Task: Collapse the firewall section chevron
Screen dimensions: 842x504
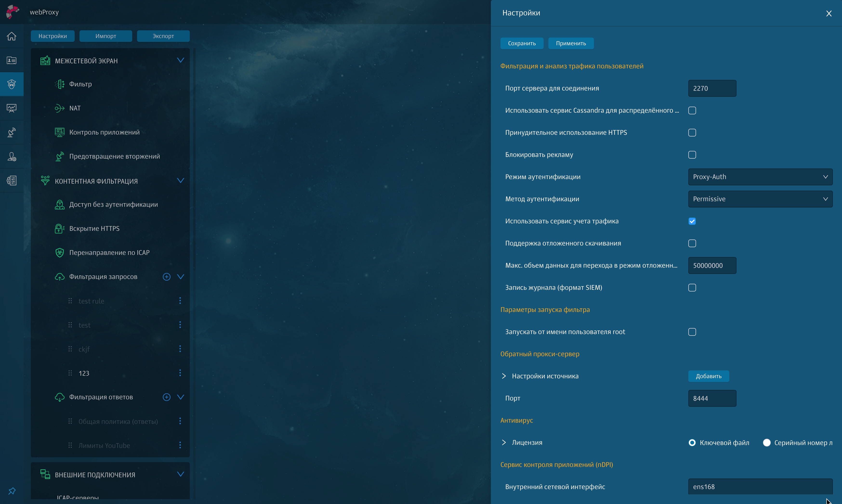Action: 180,60
